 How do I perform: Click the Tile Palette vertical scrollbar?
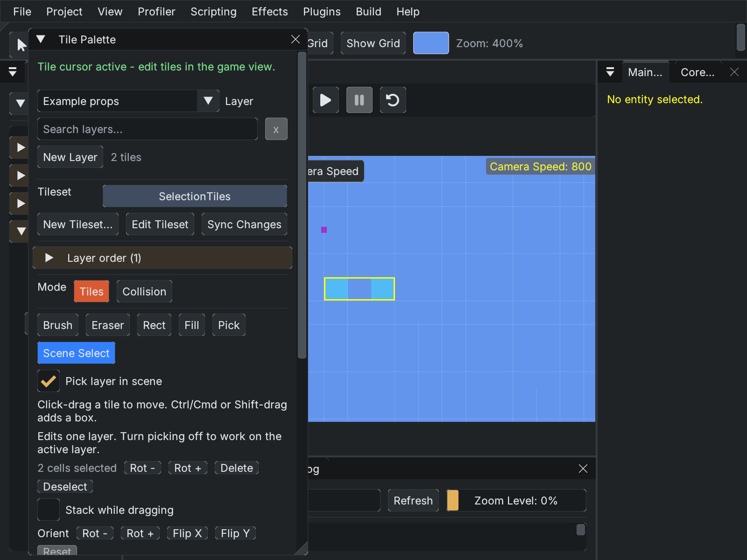point(302,205)
